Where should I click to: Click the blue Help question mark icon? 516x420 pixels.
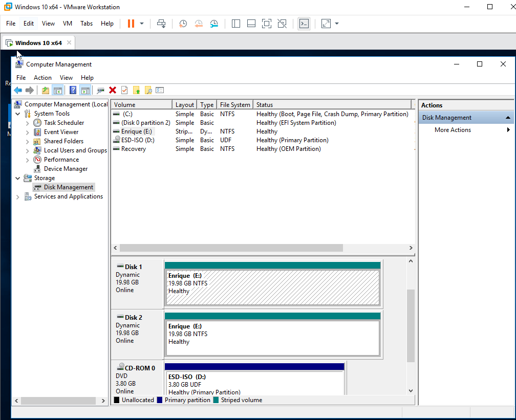[x=73, y=90]
